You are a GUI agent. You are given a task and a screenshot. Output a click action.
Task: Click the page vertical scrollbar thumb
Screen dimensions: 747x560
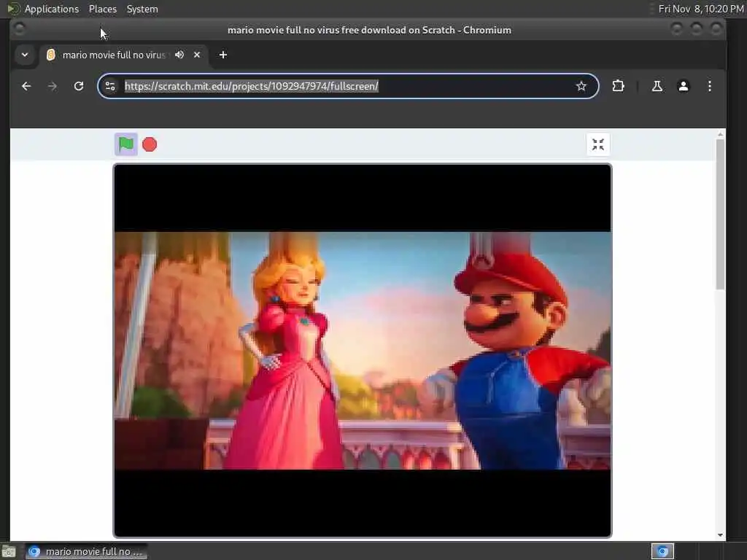coord(720,214)
